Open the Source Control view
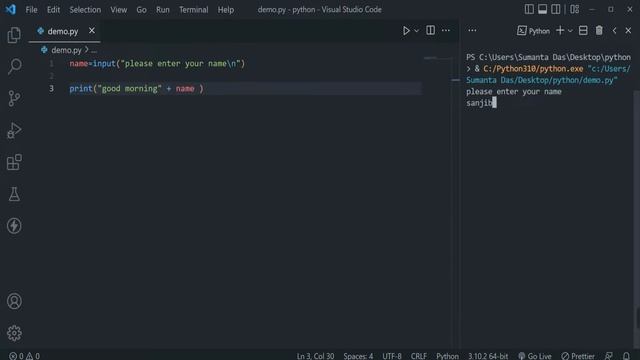This screenshot has height=360, width=640. point(14,98)
